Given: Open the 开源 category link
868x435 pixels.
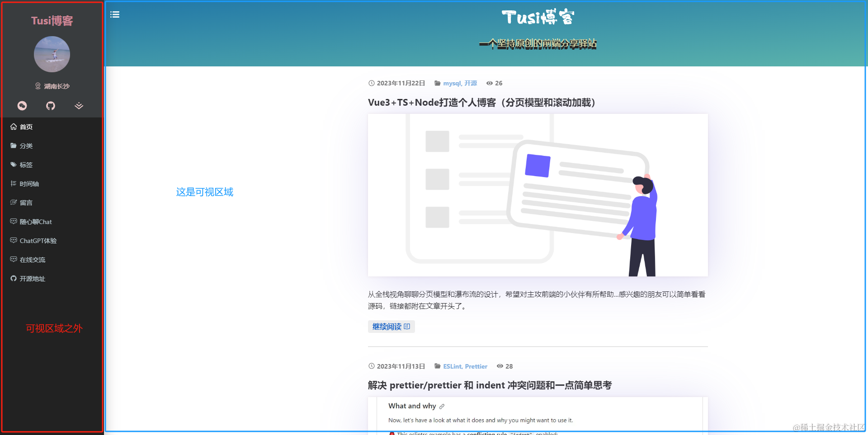Looking at the screenshot, I should point(471,83).
